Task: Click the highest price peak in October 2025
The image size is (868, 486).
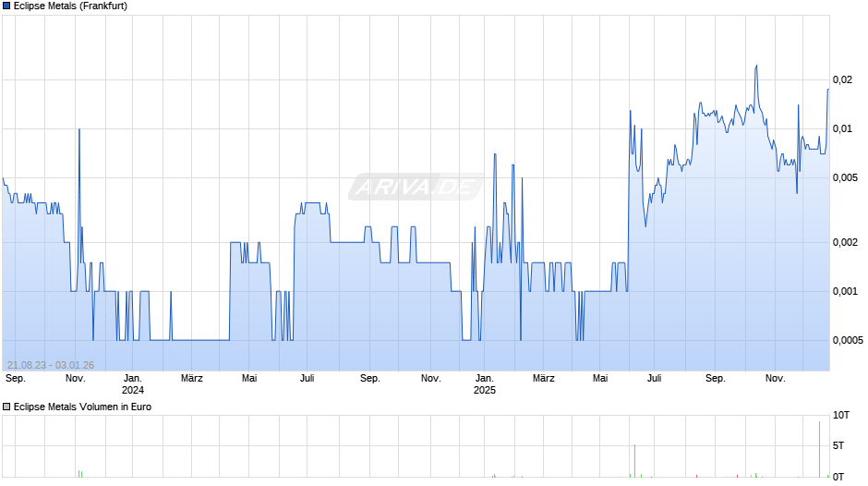Action: coord(756,66)
